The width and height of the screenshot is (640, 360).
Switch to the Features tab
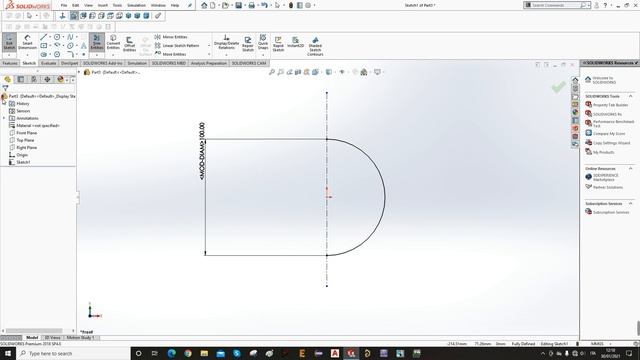(10, 63)
